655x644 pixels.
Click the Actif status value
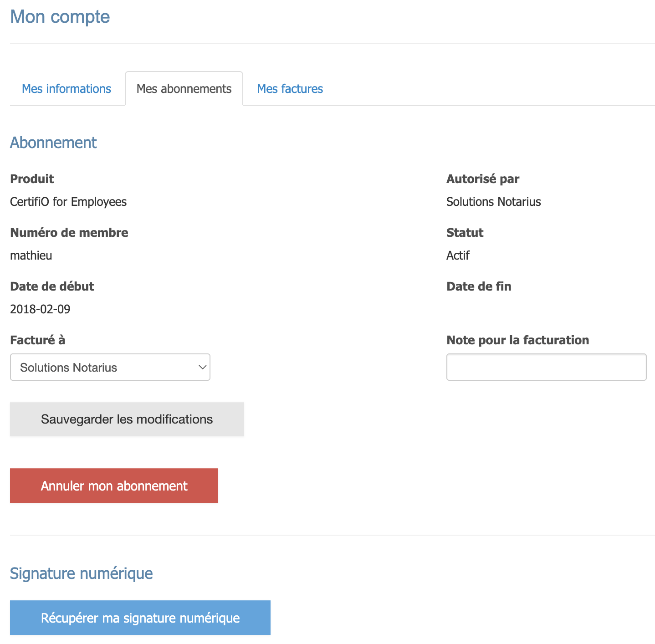pyautogui.click(x=458, y=256)
